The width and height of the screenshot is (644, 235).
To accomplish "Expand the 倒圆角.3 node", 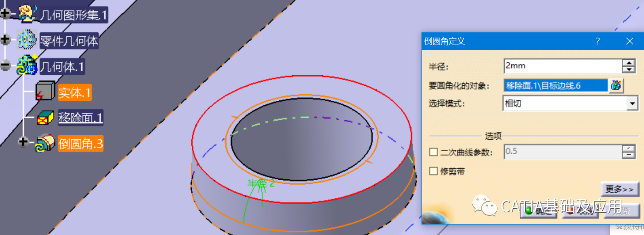I will [24, 142].
